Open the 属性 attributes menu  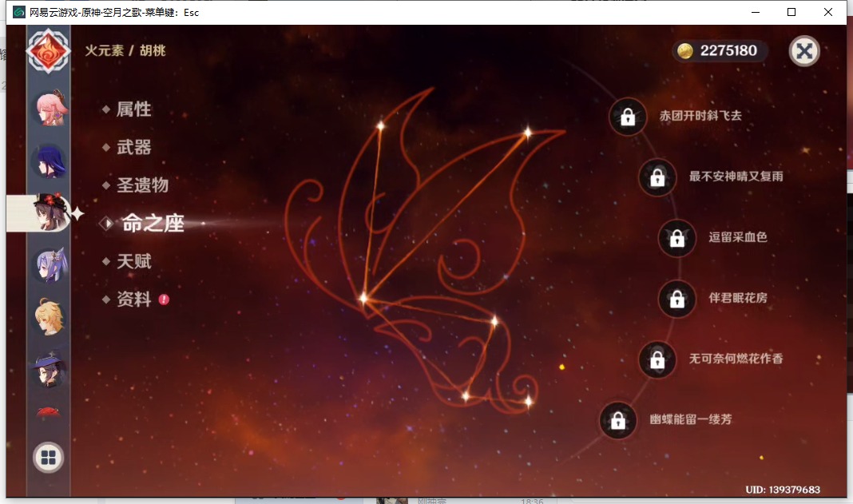pos(134,109)
